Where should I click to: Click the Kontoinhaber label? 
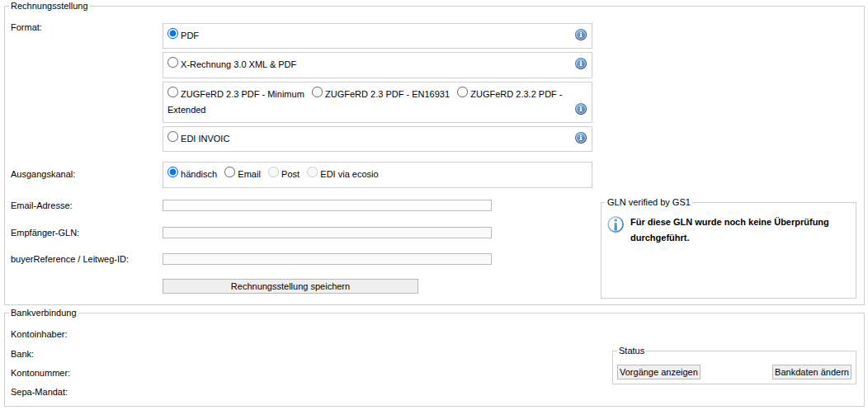coord(40,334)
